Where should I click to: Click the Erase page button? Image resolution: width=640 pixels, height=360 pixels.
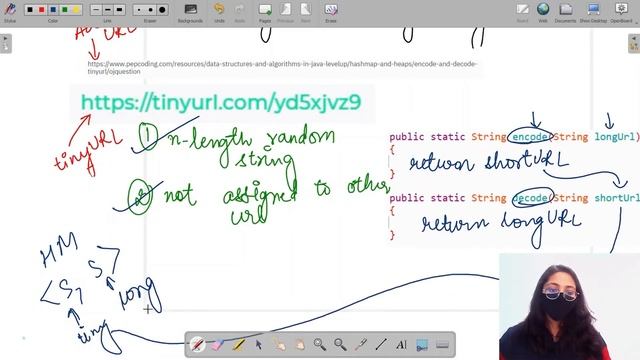pyautogui.click(x=331, y=13)
